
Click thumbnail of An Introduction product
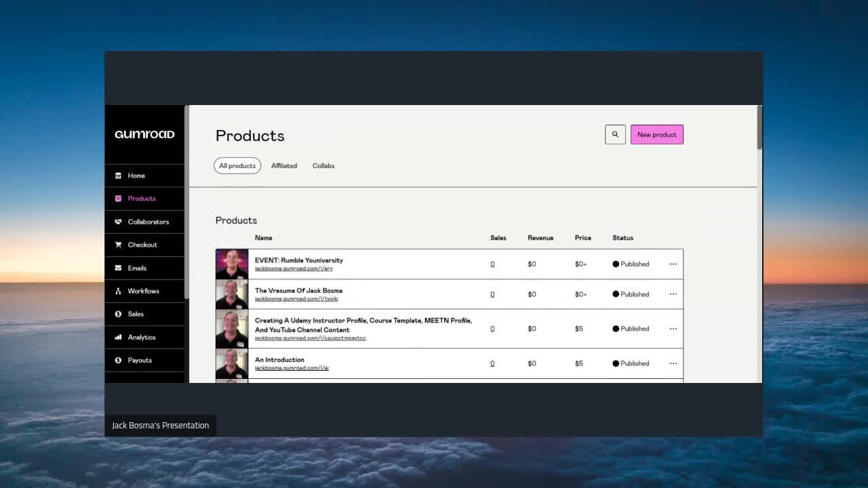click(232, 363)
